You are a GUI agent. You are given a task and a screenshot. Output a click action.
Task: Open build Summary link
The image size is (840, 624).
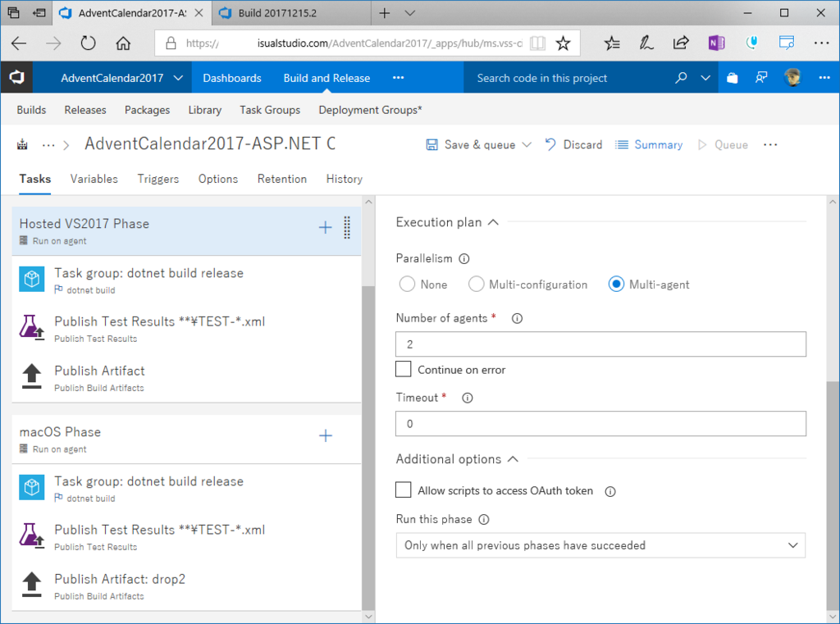click(649, 144)
